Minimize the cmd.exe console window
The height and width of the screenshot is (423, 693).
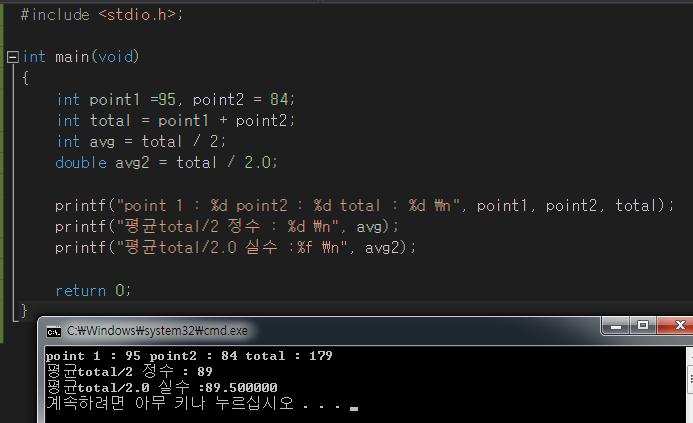tap(616, 326)
